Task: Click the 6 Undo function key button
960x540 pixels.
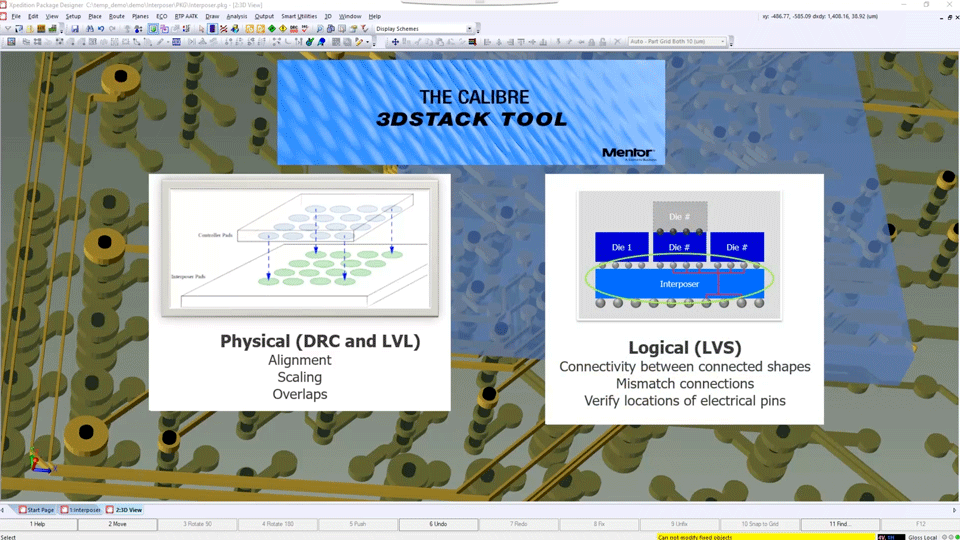Action: tap(438, 524)
